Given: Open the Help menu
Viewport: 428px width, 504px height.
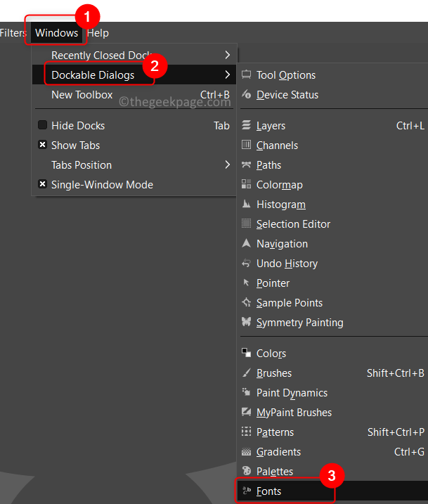Looking at the screenshot, I should 98,33.
